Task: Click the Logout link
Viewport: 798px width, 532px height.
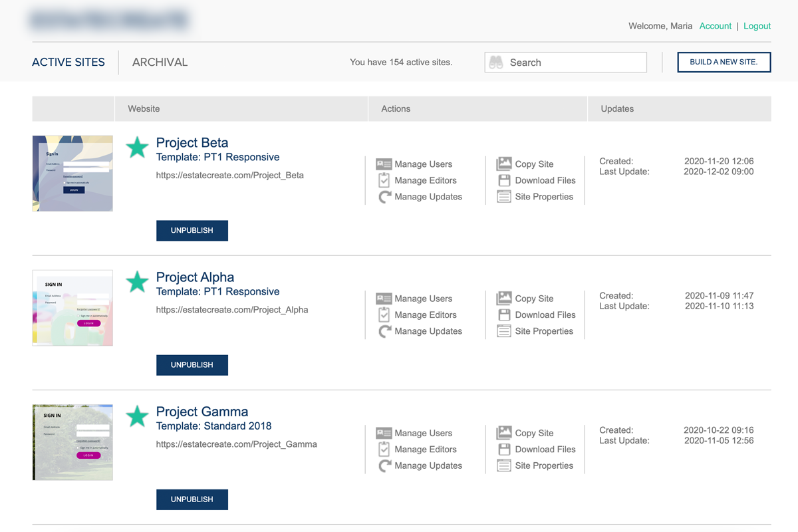Action: pos(757,26)
